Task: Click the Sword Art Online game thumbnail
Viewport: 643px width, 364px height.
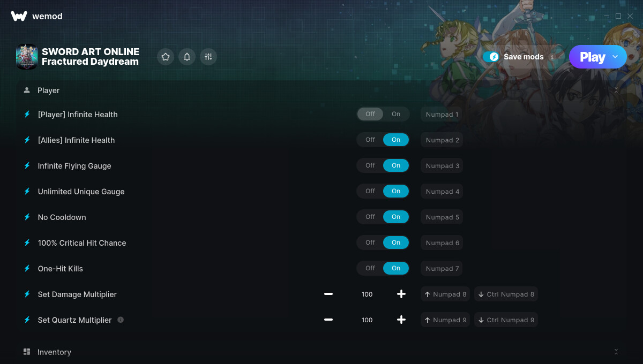Action: point(27,57)
